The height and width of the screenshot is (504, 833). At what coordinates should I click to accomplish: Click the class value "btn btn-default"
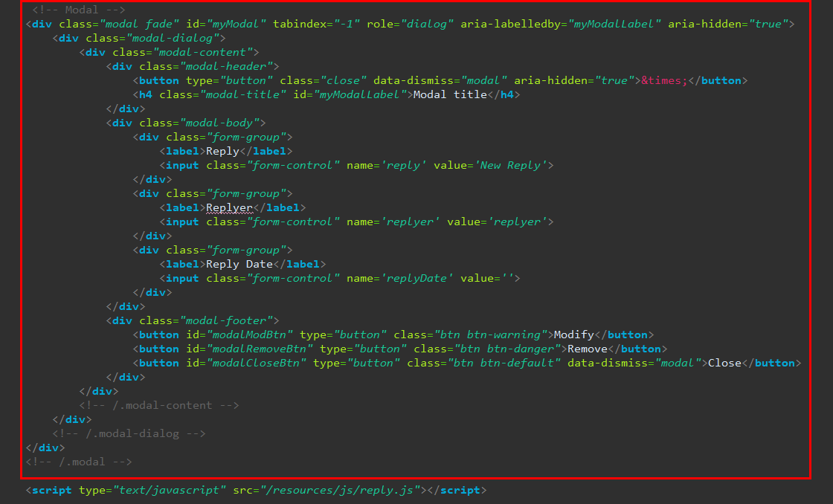pyautogui.click(x=504, y=364)
